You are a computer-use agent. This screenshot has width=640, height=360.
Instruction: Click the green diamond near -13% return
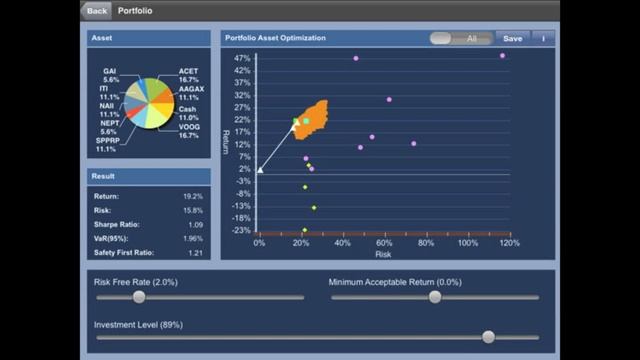(x=314, y=208)
